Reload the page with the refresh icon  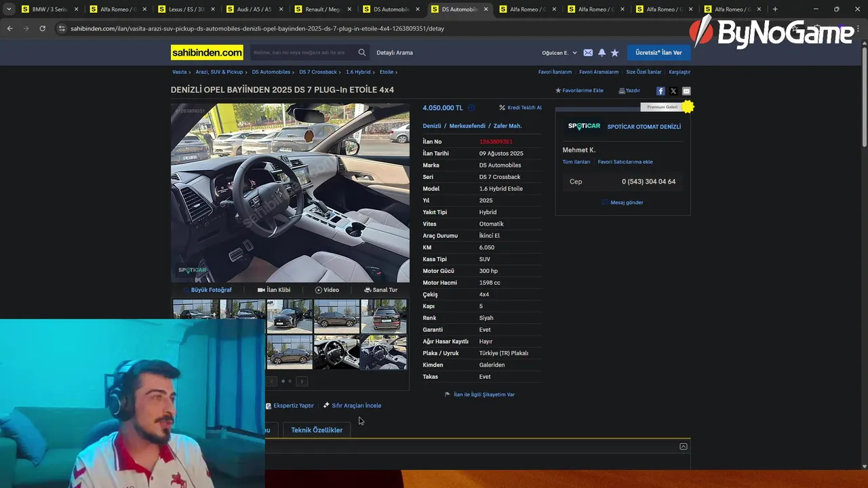[x=42, y=28]
